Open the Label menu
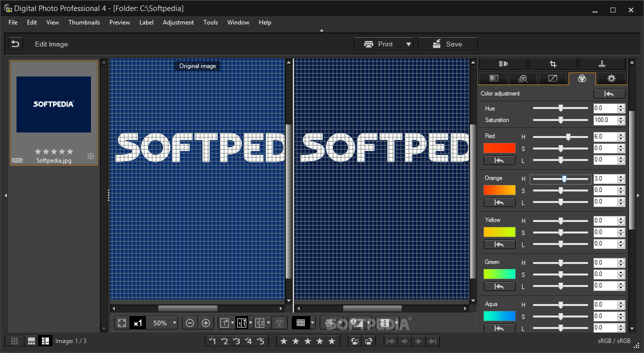This screenshot has height=353, width=644. tap(146, 22)
